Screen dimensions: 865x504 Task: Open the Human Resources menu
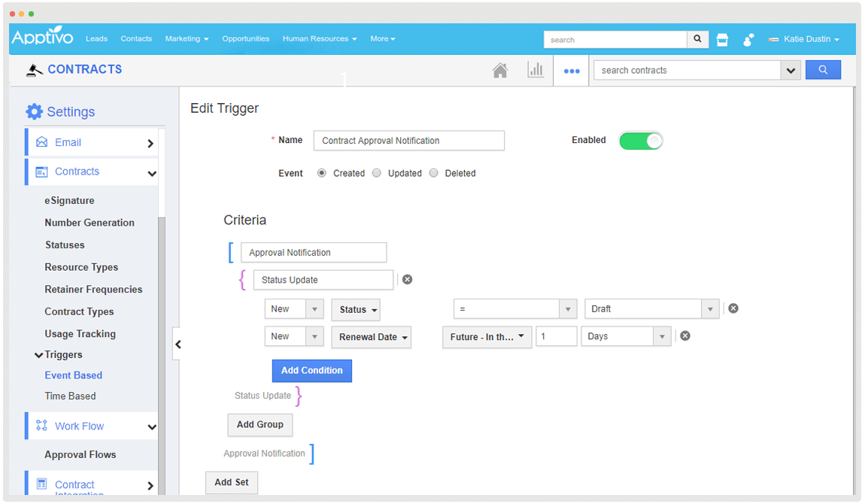(x=319, y=39)
